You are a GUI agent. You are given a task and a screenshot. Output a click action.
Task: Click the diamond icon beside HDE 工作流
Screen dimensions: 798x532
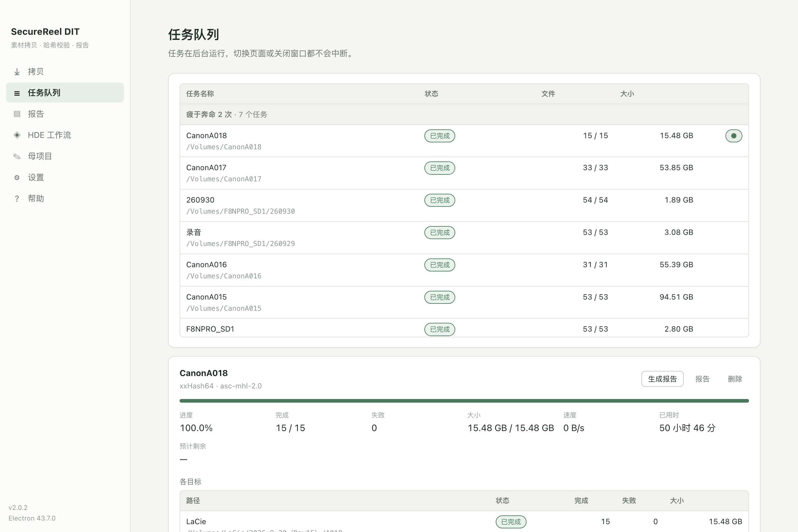17,135
